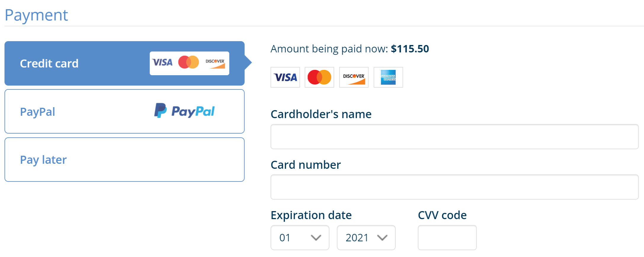The image size is (644, 257).
Task: Click the Mastercard logo in Credit card tab
Action: [x=188, y=62]
